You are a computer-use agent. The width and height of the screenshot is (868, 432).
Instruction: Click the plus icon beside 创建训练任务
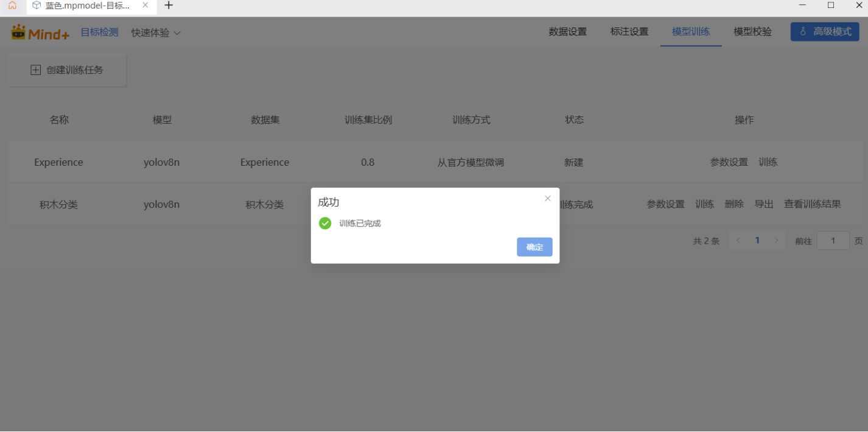point(36,70)
